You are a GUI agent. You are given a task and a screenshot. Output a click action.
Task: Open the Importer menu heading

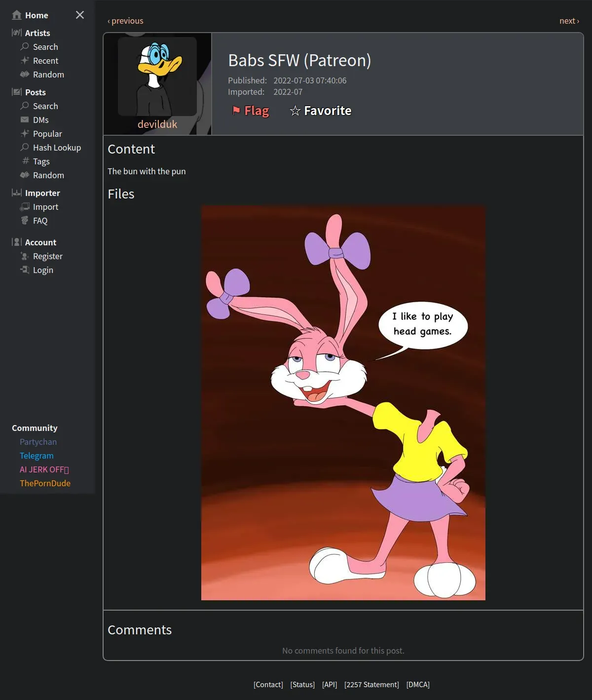(x=42, y=193)
